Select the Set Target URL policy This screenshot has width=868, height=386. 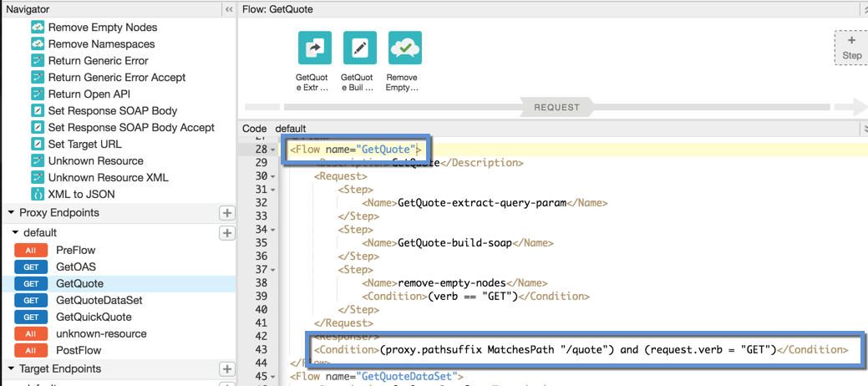point(84,144)
